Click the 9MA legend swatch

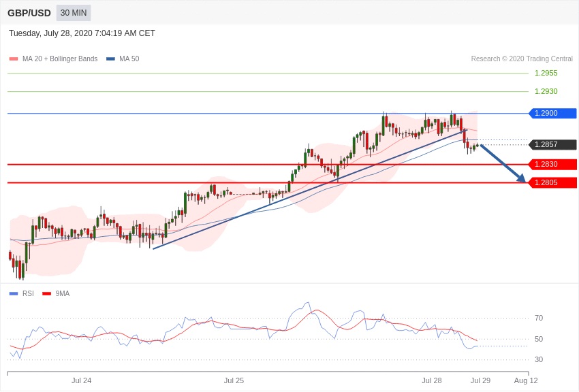point(46,294)
